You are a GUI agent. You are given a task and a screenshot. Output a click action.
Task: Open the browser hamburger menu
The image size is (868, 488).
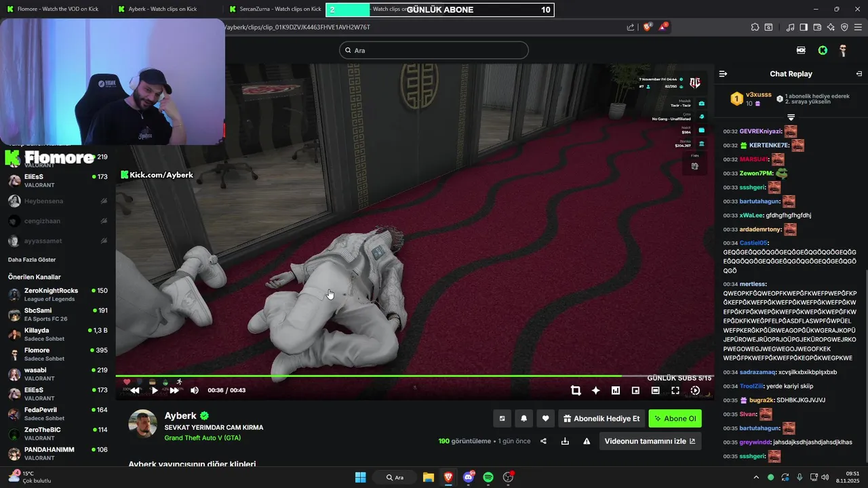858,27
